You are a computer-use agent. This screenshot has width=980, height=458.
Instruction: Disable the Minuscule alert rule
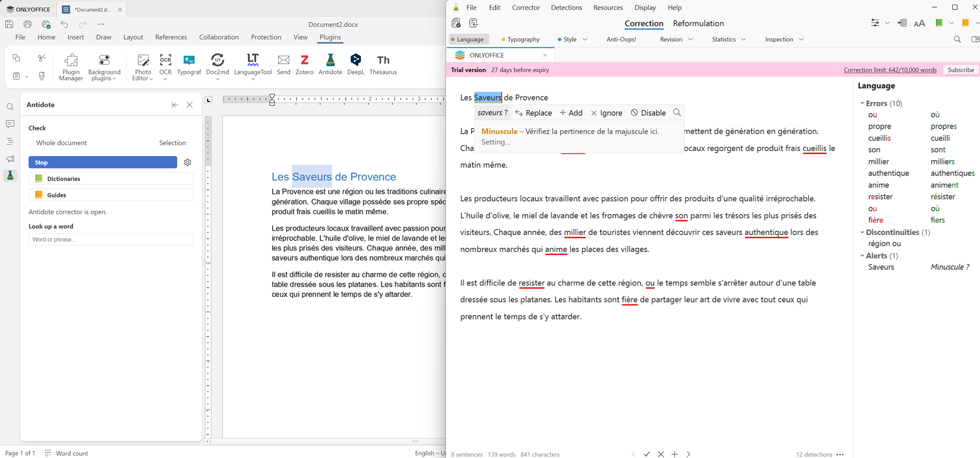pyautogui.click(x=648, y=113)
